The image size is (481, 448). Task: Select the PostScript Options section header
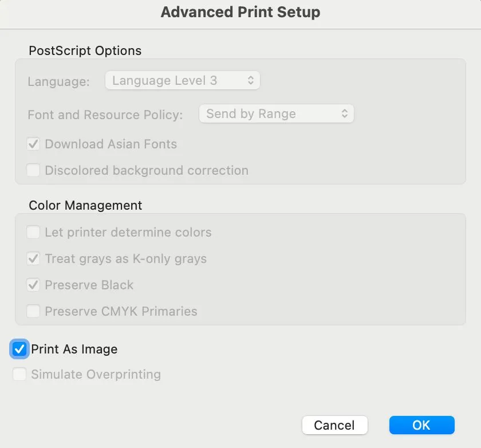coord(85,50)
